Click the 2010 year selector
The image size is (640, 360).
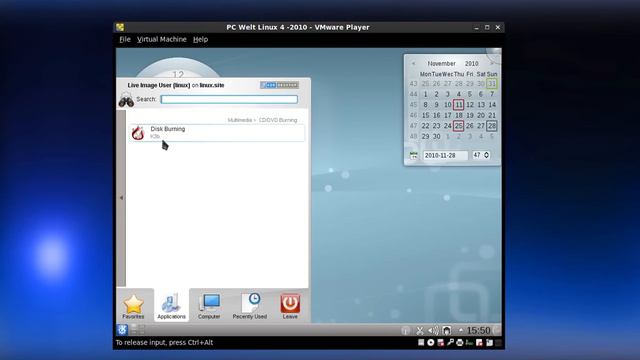[471, 64]
